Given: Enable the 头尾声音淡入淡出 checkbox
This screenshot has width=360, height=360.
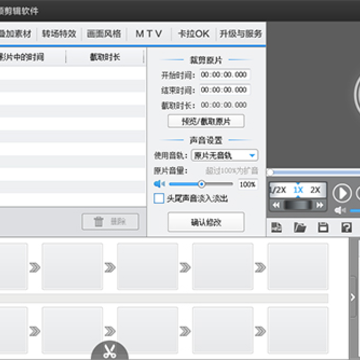Looking at the screenshot, I should click(x=159, y=199).
